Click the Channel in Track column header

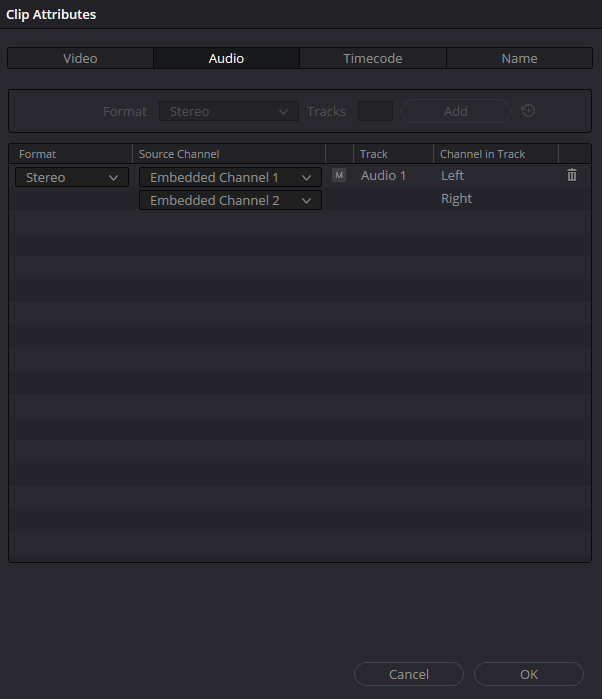[482, 154]
